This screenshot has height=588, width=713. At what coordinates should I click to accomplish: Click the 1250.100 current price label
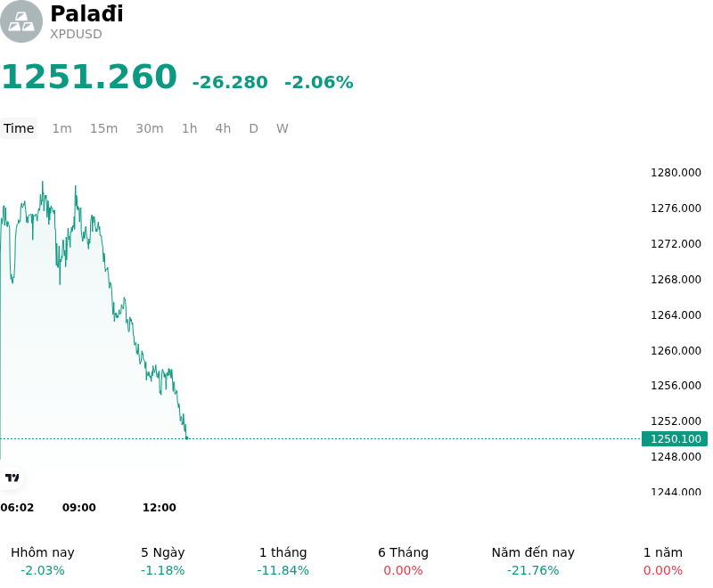(x=675, y=439)
